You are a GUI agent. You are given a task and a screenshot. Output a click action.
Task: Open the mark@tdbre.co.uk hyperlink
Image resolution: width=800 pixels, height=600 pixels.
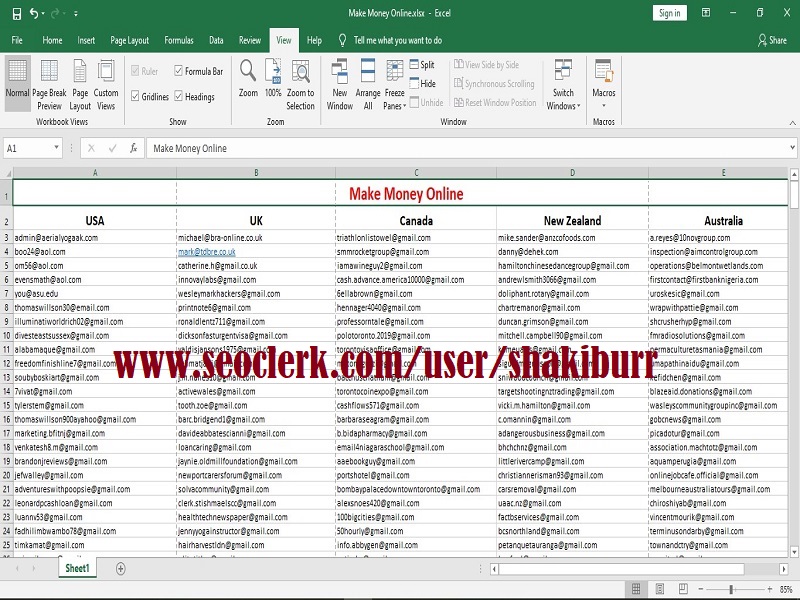pyautogui.click(x=207, y=252)
